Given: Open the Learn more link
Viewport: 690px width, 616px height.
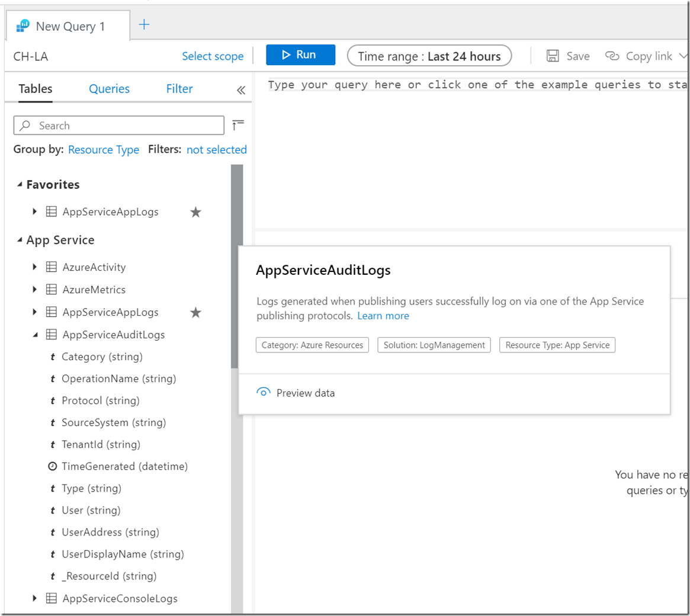Looking at the screenshot, I should [x=383, y=316].
